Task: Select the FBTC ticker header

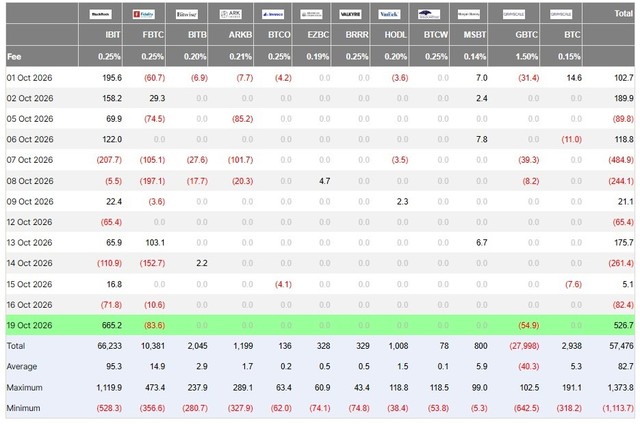Action: point(153,35)
